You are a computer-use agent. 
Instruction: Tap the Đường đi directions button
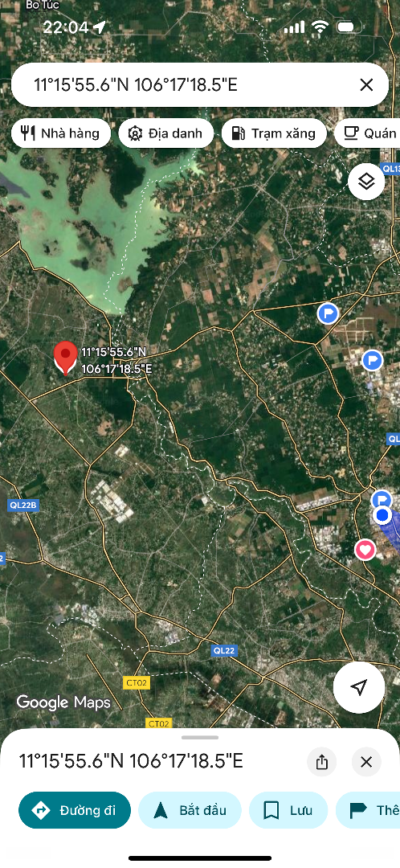pos(75,810)
